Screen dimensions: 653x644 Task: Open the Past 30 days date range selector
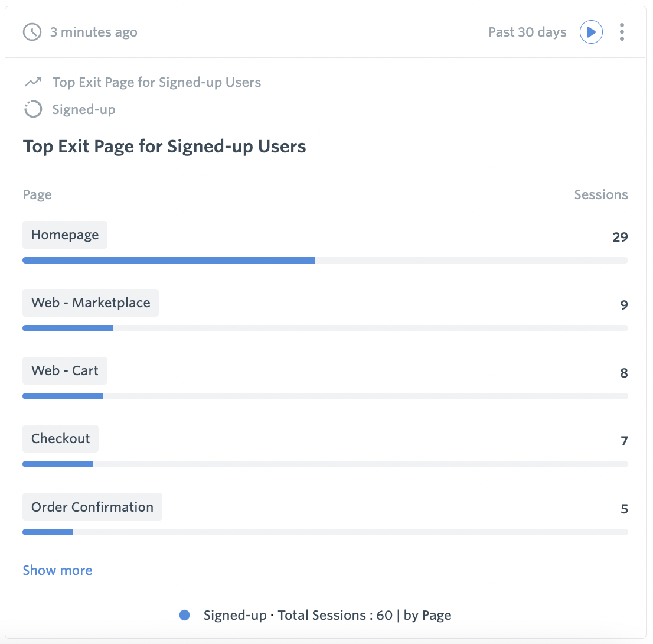(x=527, y=32)
